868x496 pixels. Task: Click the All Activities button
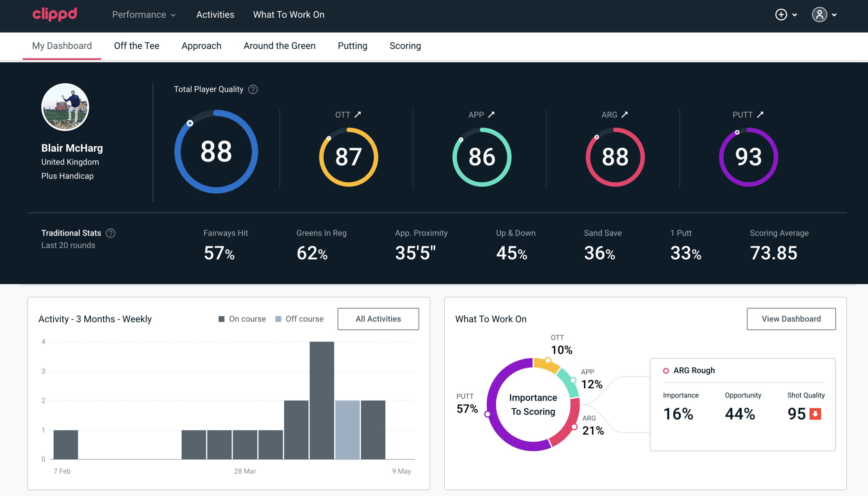click(x=378, y=318)
